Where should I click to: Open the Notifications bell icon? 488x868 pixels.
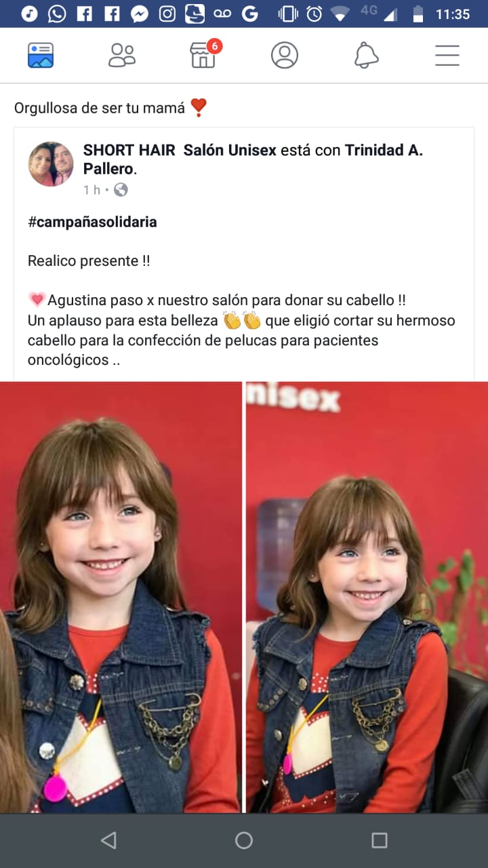pyautogui.click(x=366, y=55)
